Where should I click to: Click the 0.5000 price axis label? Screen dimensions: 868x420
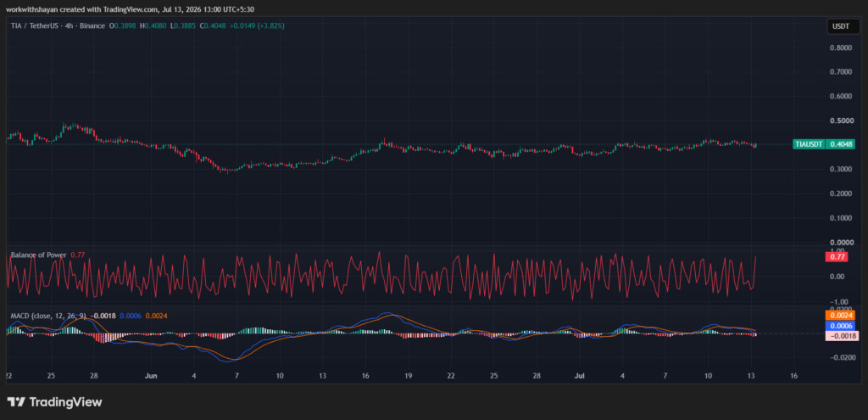click(840, 120)
